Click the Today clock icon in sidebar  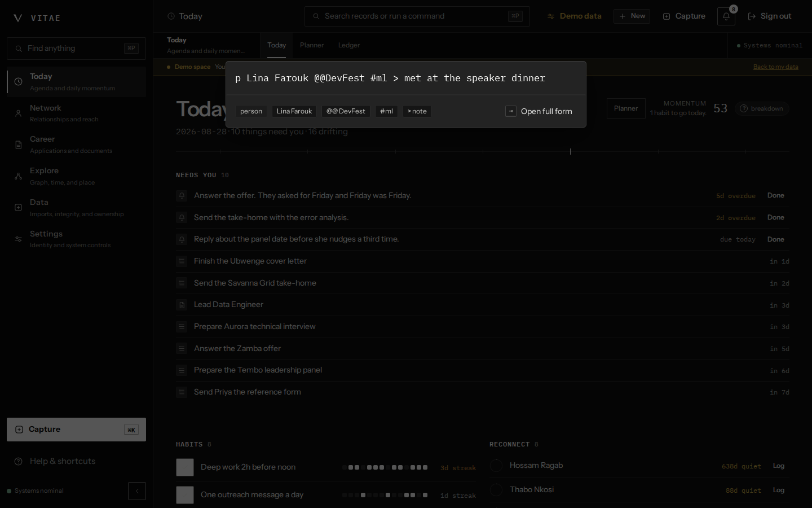tap(18, 82)
